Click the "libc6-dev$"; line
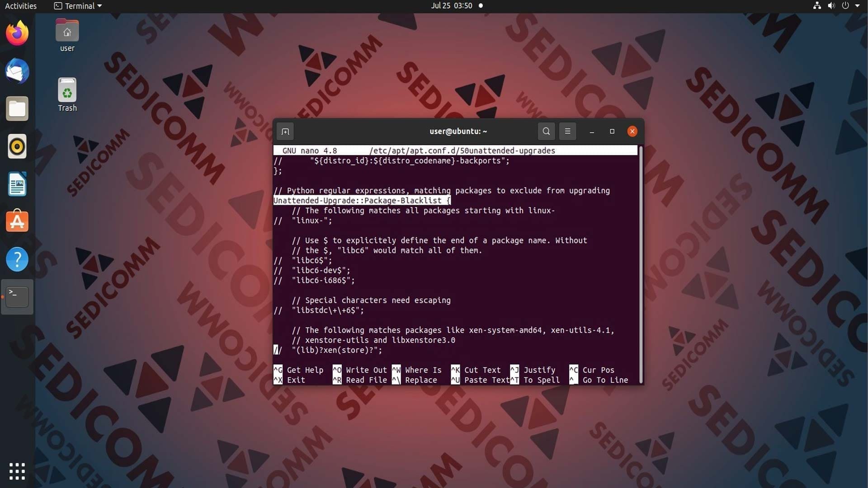 pos(311,270)
